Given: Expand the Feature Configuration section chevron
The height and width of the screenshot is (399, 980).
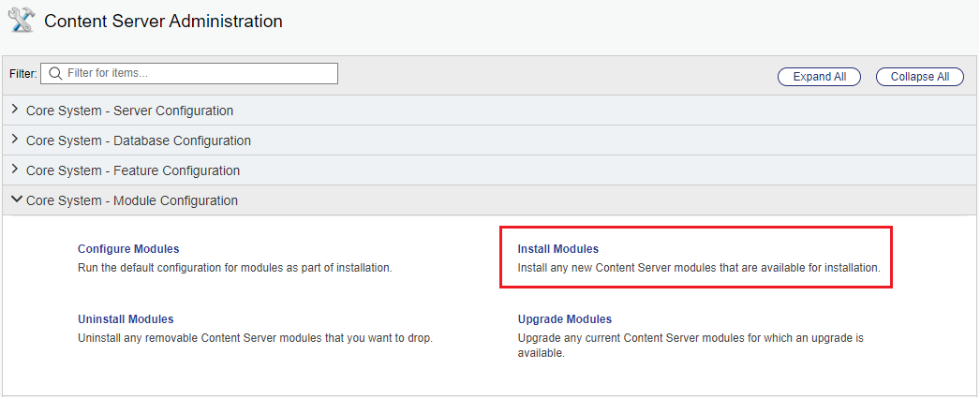Looking at the screenshot, I should [16, 170].
